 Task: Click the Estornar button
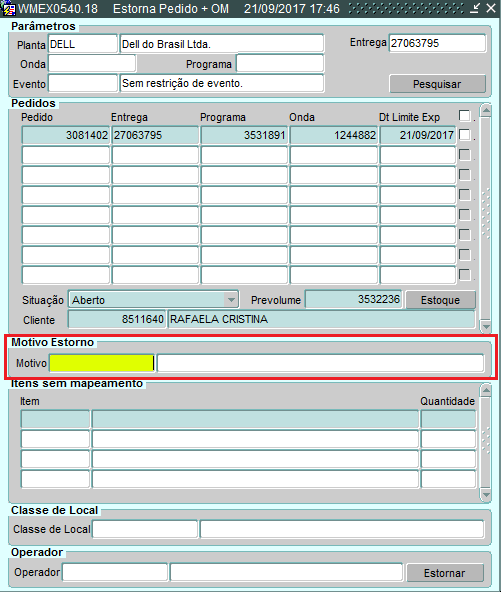point(446,574)
